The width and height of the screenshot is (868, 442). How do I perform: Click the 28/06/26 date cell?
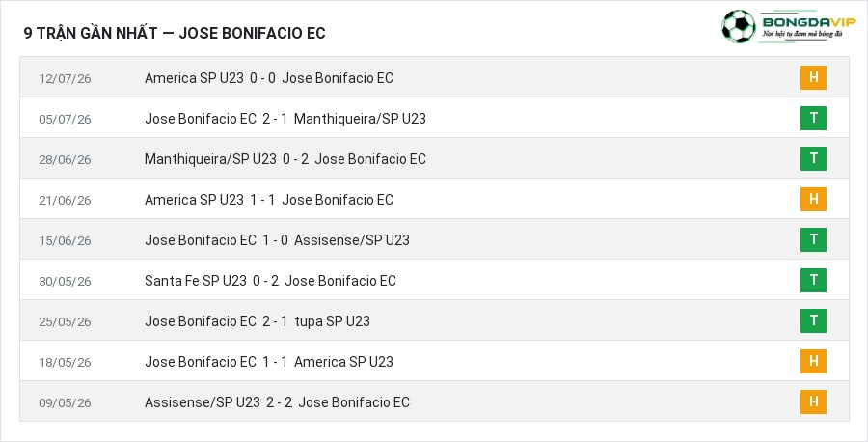pos(65,159)
